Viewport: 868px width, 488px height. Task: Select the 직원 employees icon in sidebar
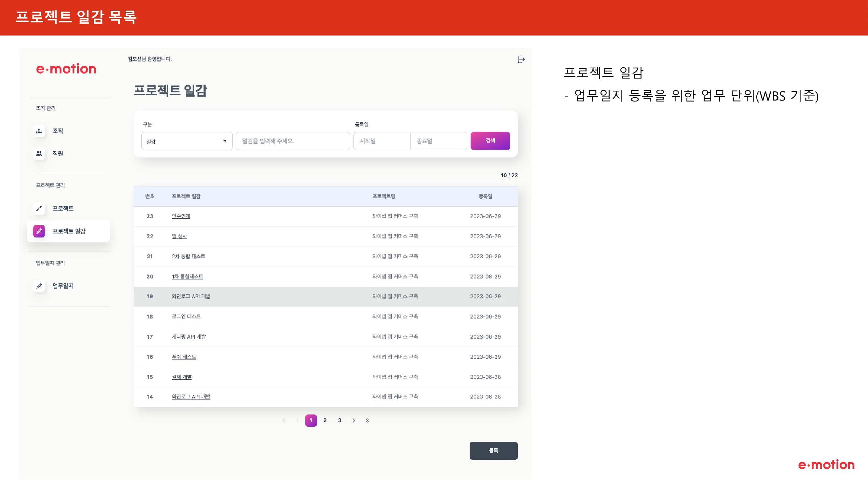pyautogui.click(x=39, y=154)
